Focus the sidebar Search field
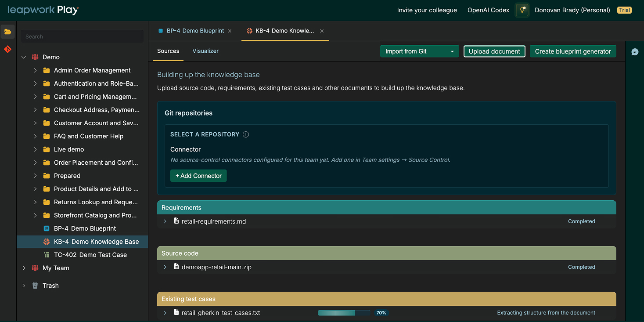This screenshot has width=644, height=322. click(x=82, y=36)
